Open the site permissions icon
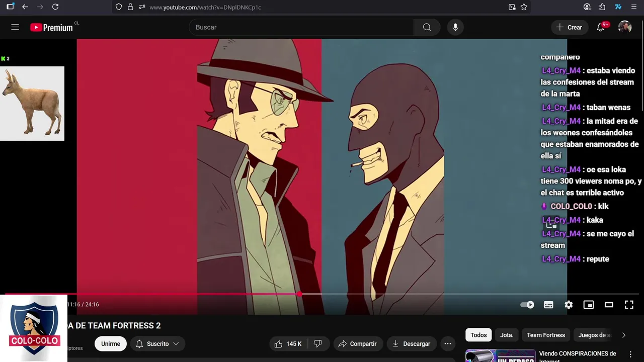This screenshot has width=644, height=362. pos(142,7)
